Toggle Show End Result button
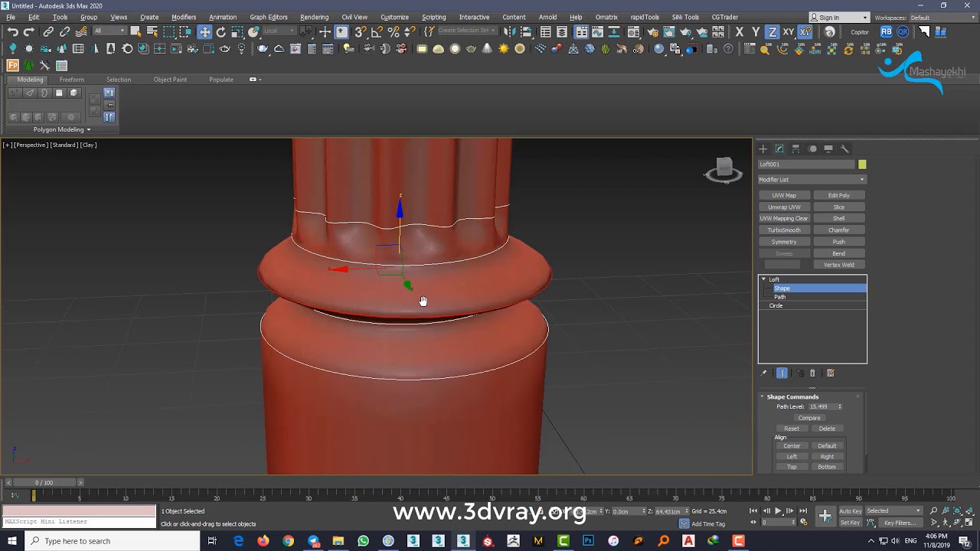This screenshot has height=551, width=980. 782,373
